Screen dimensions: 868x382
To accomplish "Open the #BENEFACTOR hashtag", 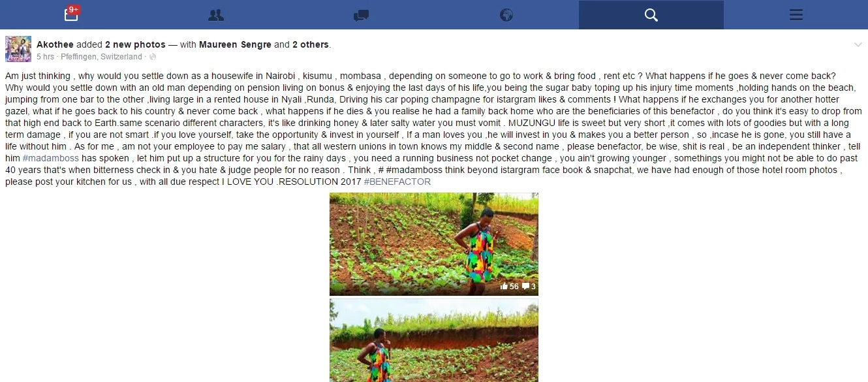I will point(397,182).
